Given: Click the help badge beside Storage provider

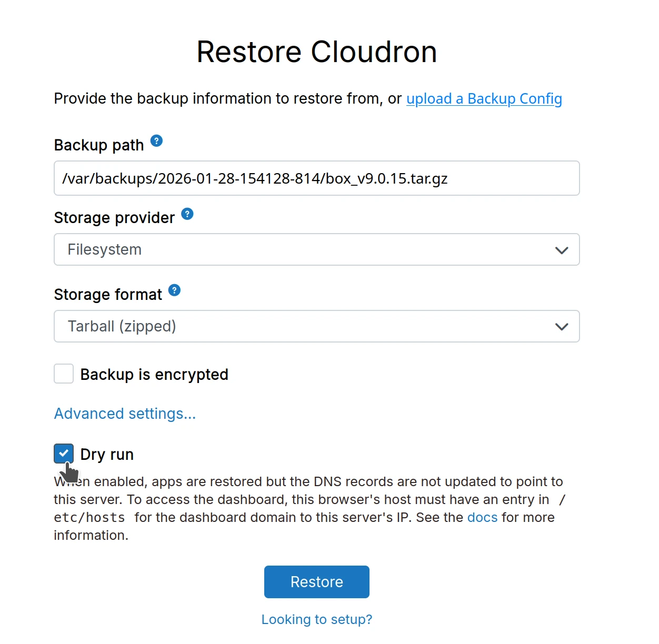Looking at the screenshot, I should click(188, 213).
